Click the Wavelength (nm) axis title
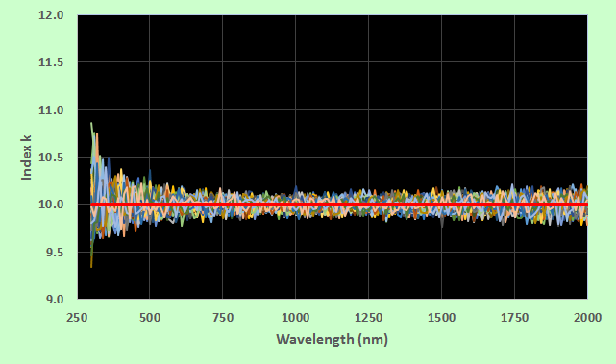616x364 pixels. coord(332,338)
